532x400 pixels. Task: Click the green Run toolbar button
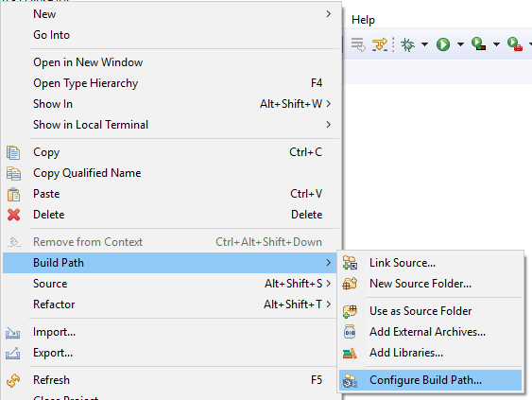(x=443, y=44)
